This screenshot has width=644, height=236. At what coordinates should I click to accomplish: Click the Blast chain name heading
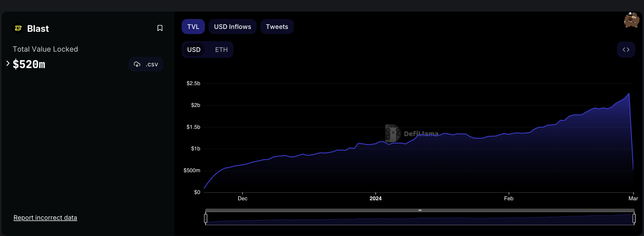tap(38, 29)
